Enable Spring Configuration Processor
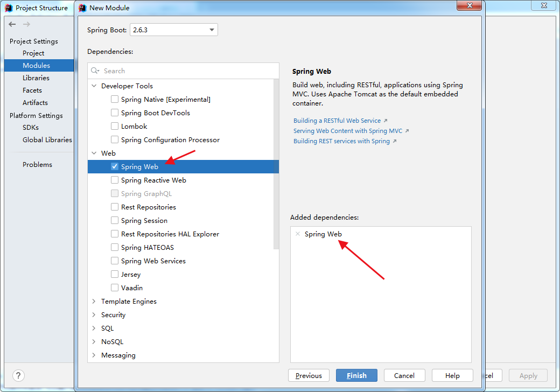This screenshot has width=560, height=392. coord(115,139)
